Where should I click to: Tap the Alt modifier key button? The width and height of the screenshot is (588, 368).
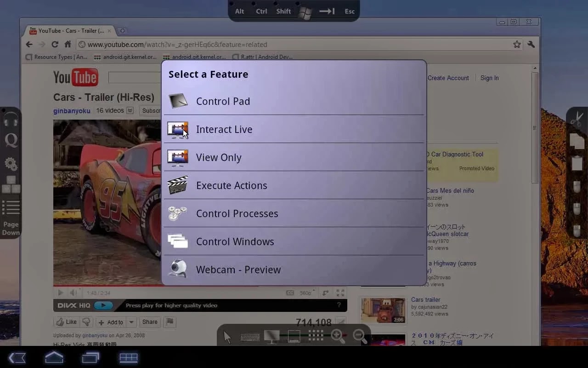pos(239,11)
